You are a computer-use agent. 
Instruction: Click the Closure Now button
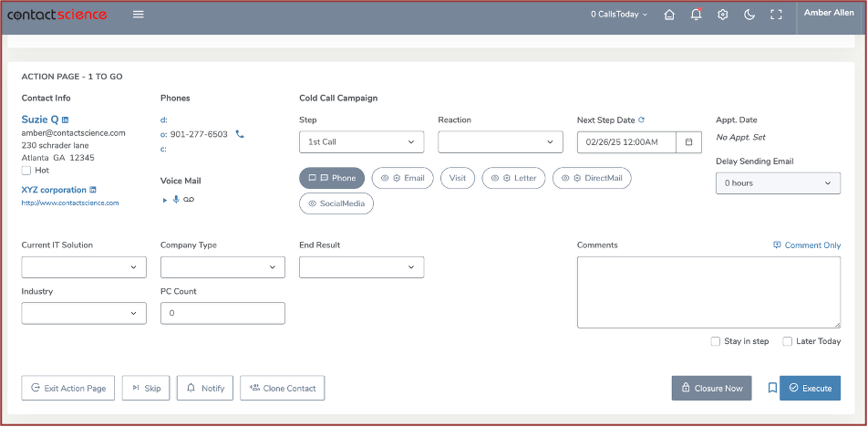(x=712, y=389)
